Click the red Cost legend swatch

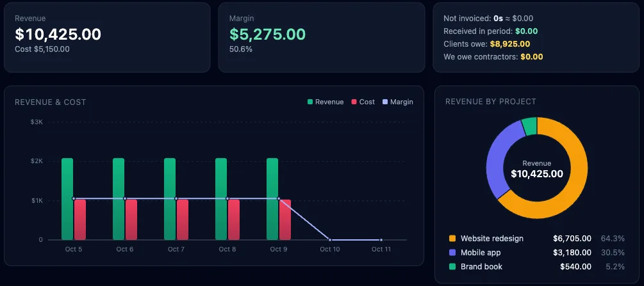[354, 102]
